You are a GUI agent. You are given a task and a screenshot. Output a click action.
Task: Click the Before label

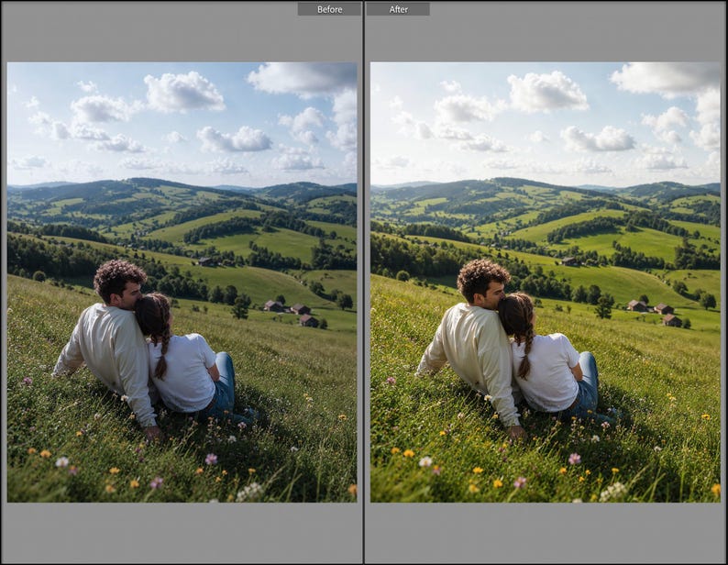point(329,9)
